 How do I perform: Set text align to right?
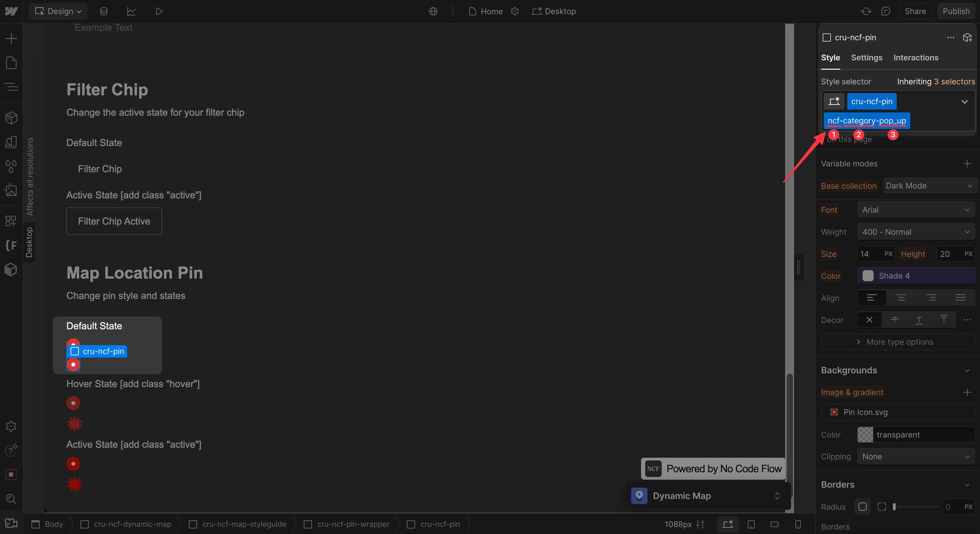click(x=931, y=298)
